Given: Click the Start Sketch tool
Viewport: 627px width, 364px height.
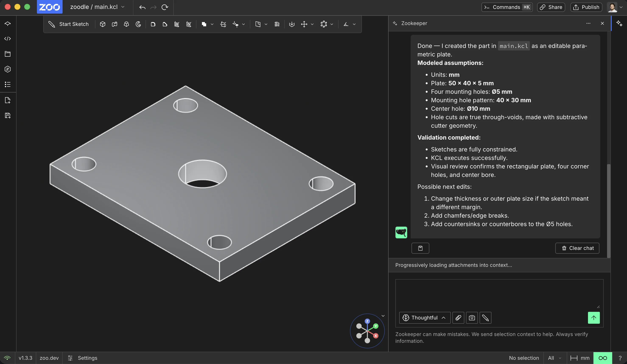Looking at the screenshot, I should [69, 24].
